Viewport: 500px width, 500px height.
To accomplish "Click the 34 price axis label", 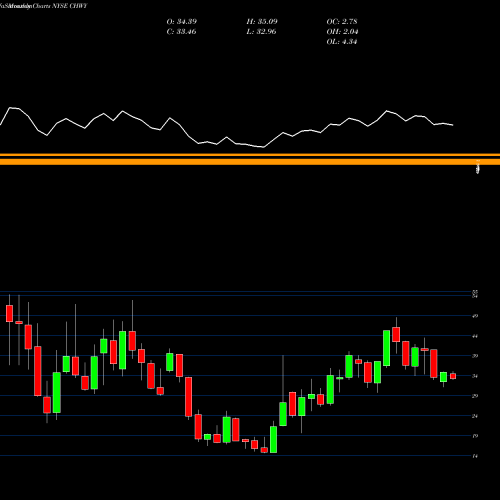I will coord(475,376).
